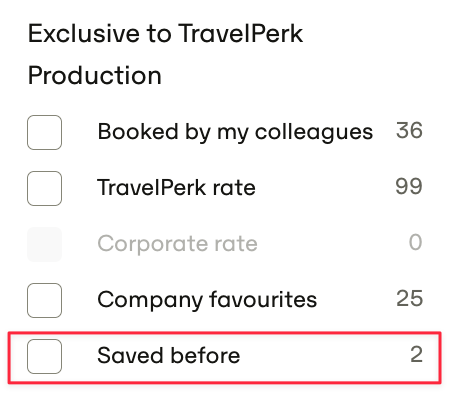The height and width of the screenshot is (397, 449).
Task: Enable the TravelPerk rate checkbox
Action: click(x=44, y=188)
